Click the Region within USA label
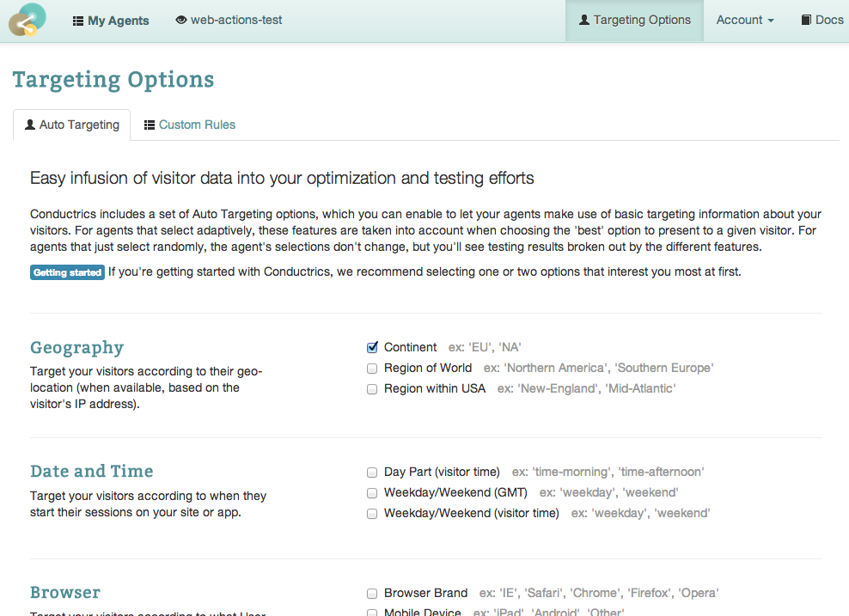This screenshot has width=849, height=616. click(x=435, y=388)
